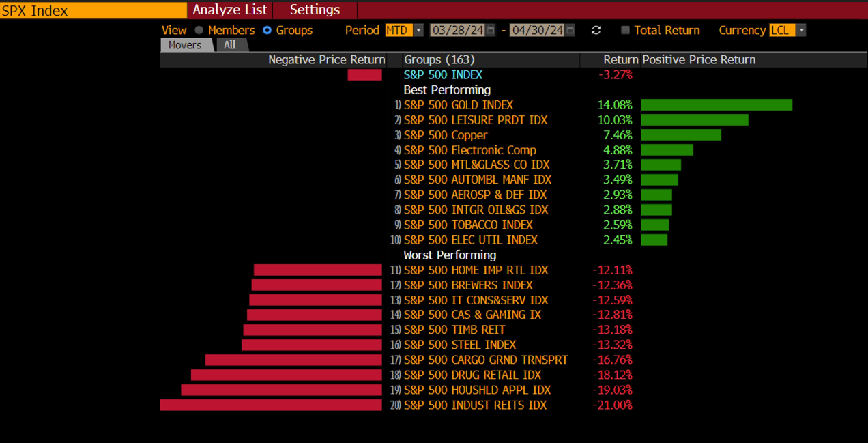Open S&P 500 AEROSP & DEF IDX

pyautogui.click(x=475, y=195)
